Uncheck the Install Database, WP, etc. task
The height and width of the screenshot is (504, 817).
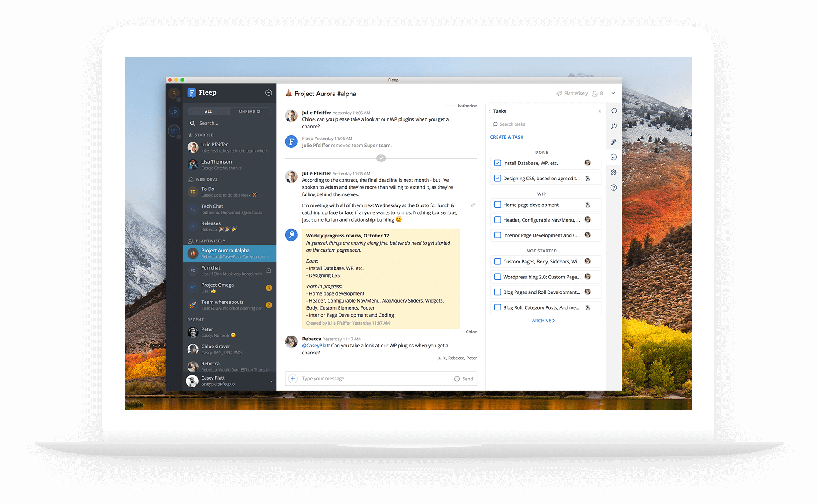pos(497,163)
